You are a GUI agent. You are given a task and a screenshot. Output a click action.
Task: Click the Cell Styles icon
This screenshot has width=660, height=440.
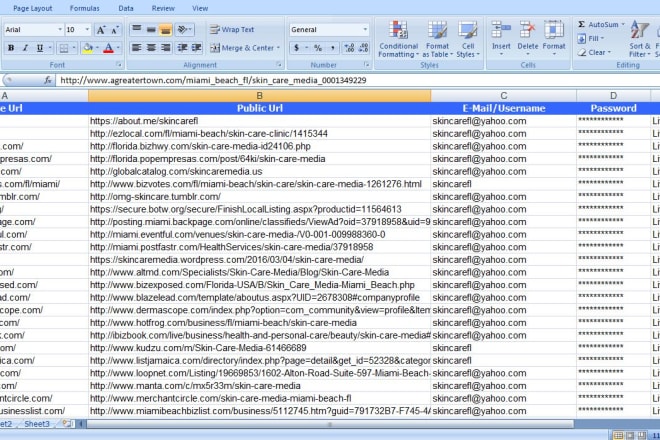tap(467, 40)
